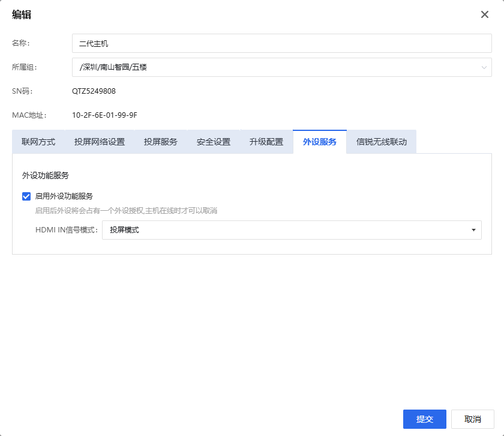Click the 外设功能服务 section heading
Screen dimensions: 504x436
[46, 175]
